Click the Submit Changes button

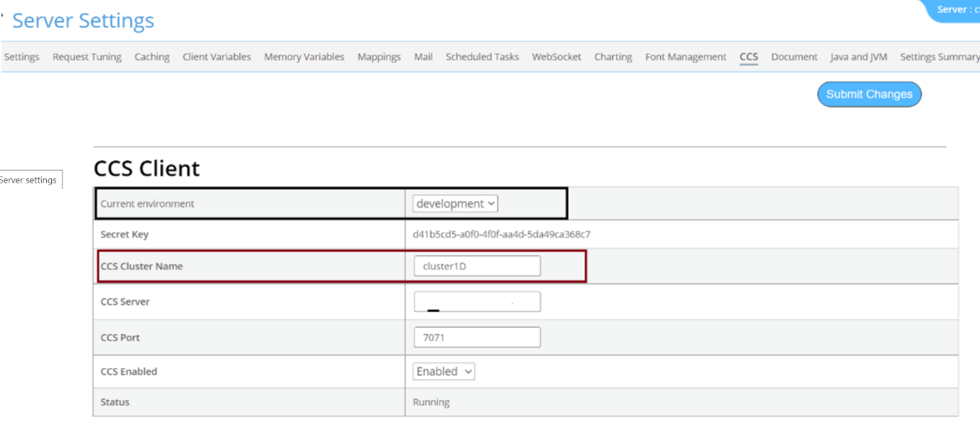pyautogui.click(x=868, y=94)
